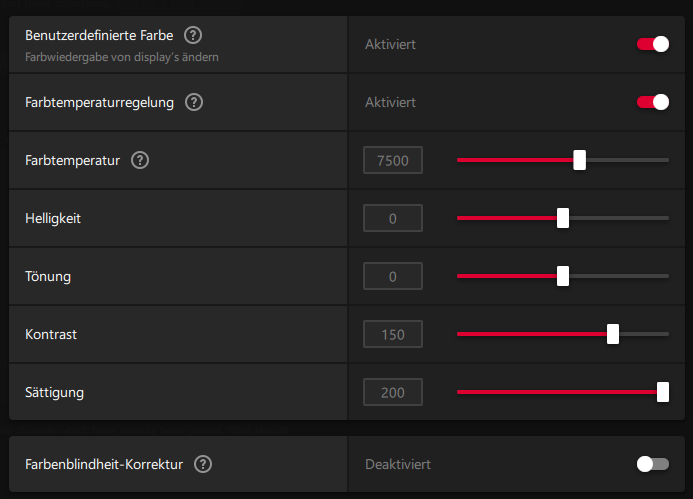Click the Tönung slider handle
Screen dimensions: 693x499
(x=563, y=276)
